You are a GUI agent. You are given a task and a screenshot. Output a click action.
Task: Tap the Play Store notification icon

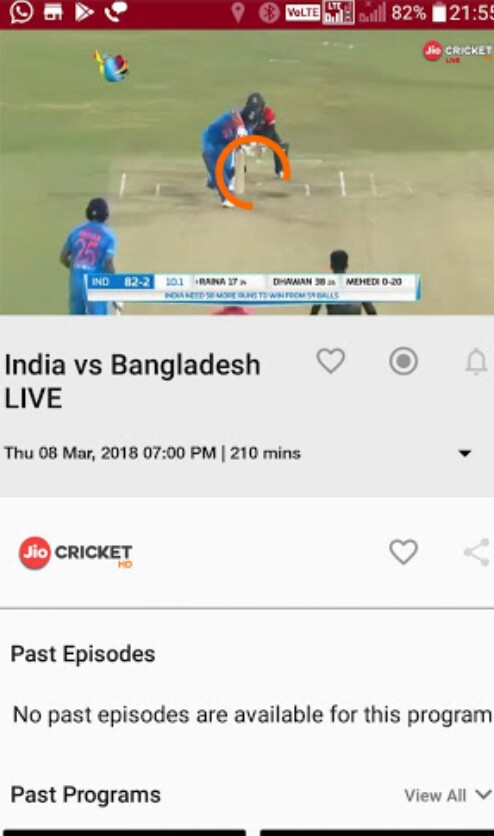(84, 12)
